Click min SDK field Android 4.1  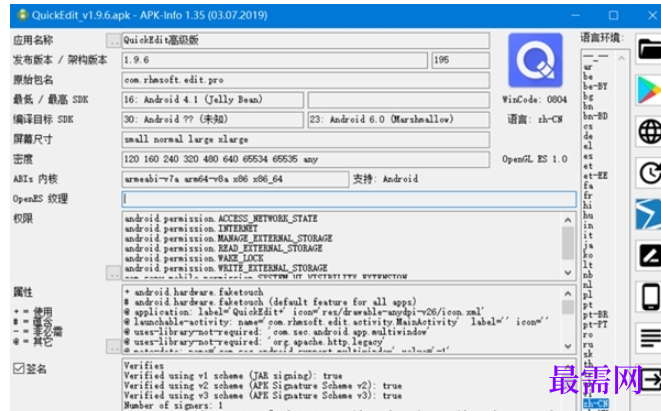[x=212, y=100]
